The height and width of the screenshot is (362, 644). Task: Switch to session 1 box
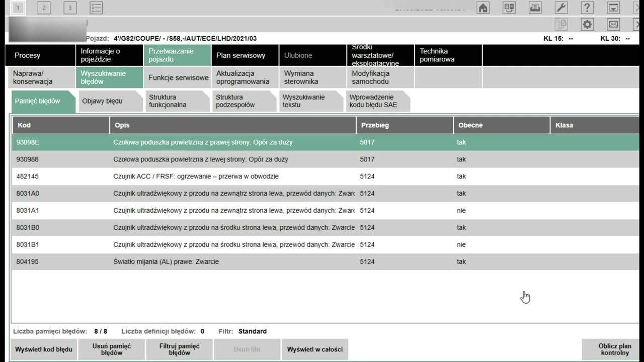click(18, 8)
